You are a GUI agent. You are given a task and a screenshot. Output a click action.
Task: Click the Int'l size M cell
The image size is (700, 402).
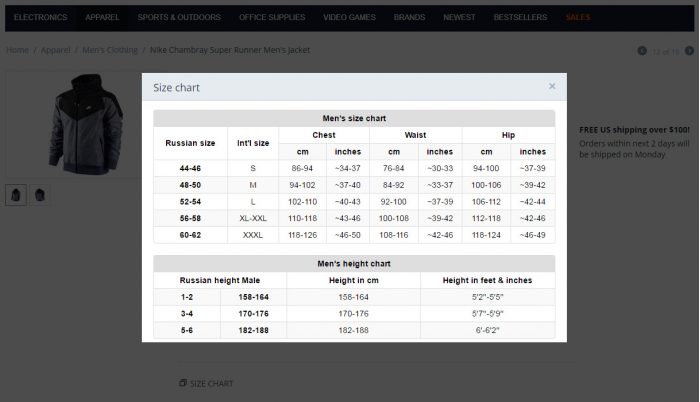pos(253,185)
